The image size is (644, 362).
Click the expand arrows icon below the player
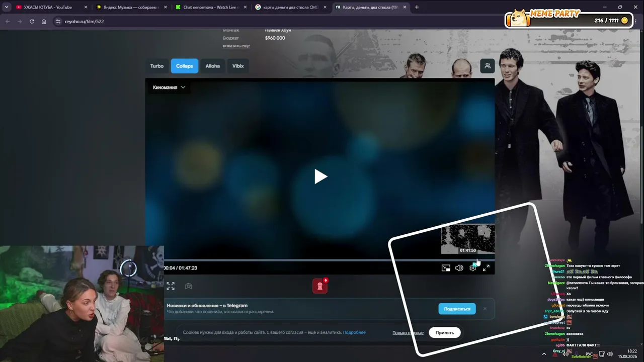pos(171,286)
